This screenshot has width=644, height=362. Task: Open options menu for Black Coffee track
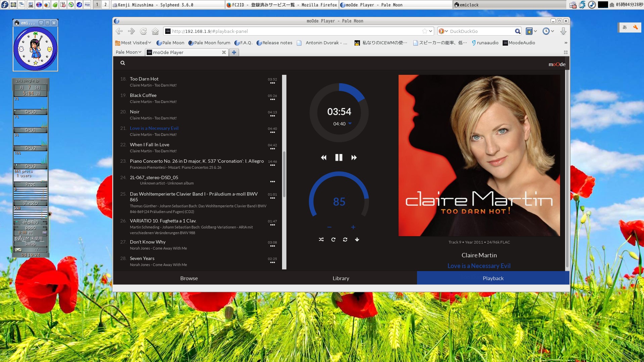coord(272,100)
